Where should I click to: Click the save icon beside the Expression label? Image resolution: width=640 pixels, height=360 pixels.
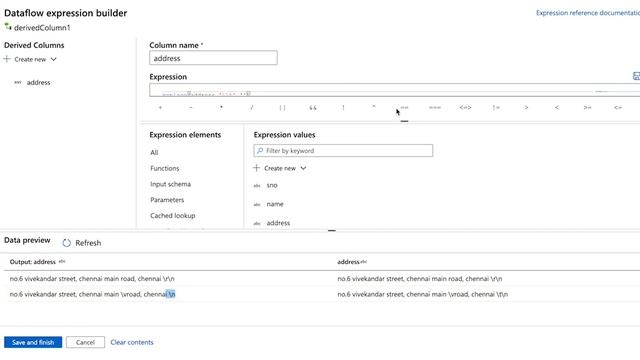click(636, 76)
